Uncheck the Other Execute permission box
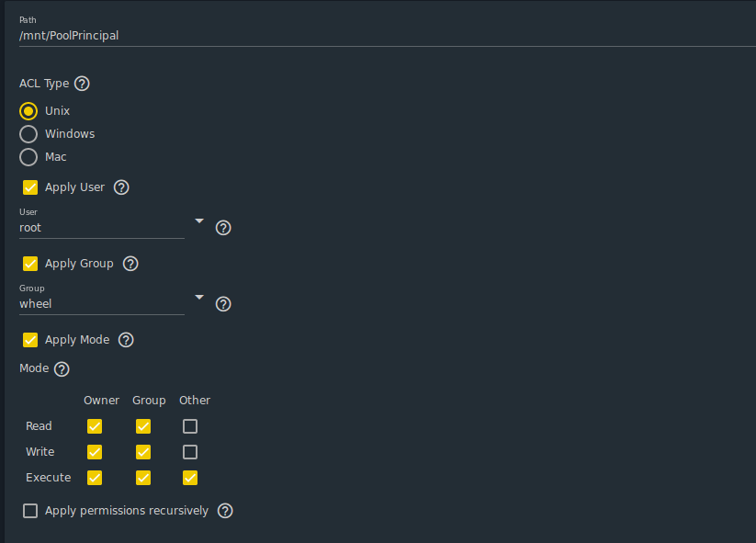Screen dimensions: 756x543 click(190, 478)
